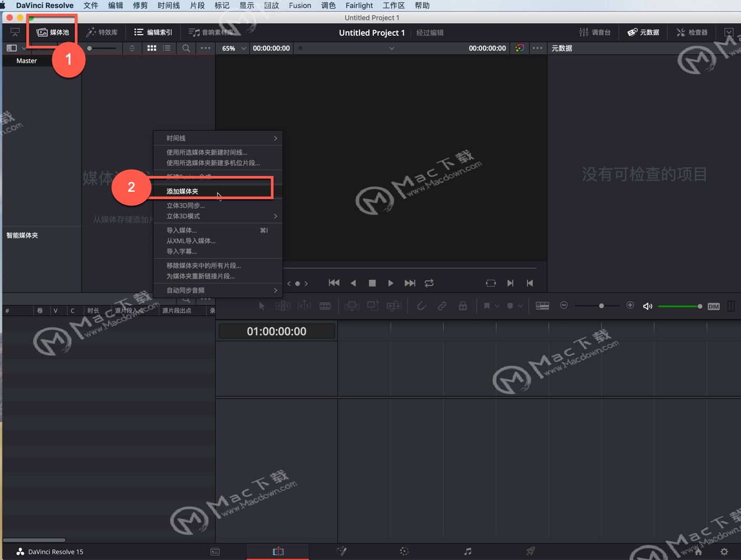The width and height of the screenshot is (741, 560).
Task: Open Project Settings gear icon
Action: [724, 552]
